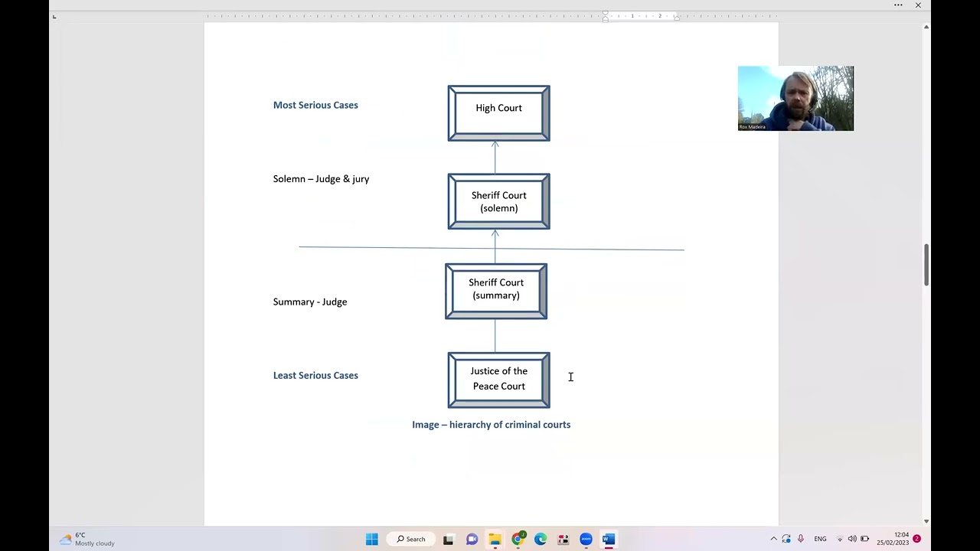Viewport: 980px width, 551px height.
Task: Open the red toggle-style taskbar app
Action: pos(563,539)
